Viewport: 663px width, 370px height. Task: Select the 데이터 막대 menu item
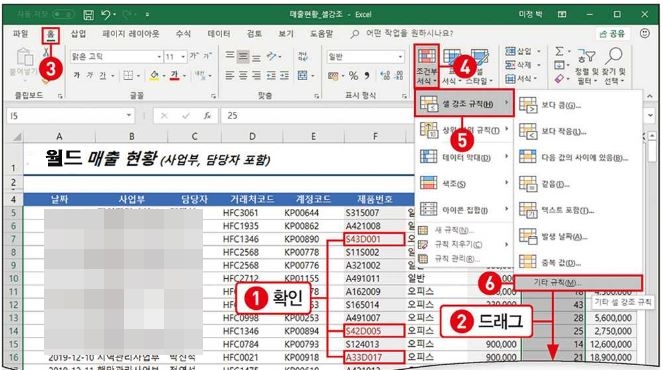coord(464,157)
